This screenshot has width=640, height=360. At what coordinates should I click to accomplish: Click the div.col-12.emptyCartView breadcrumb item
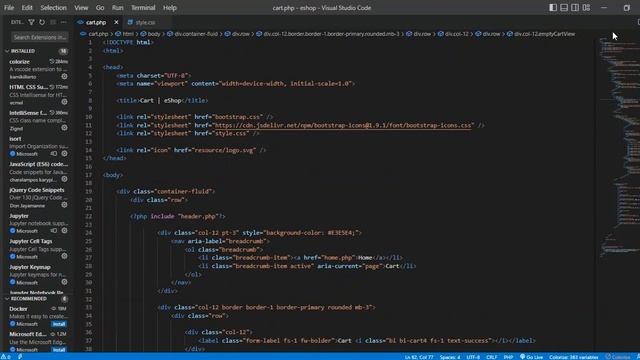tap(544, 34)
